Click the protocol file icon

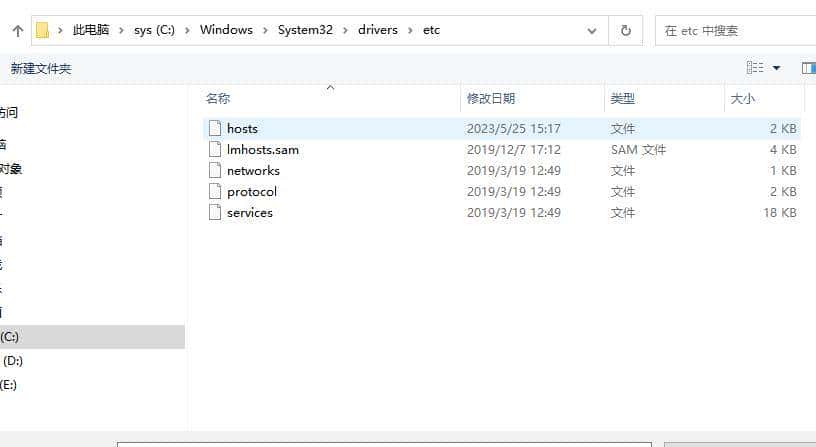click(x=215, y=191)
